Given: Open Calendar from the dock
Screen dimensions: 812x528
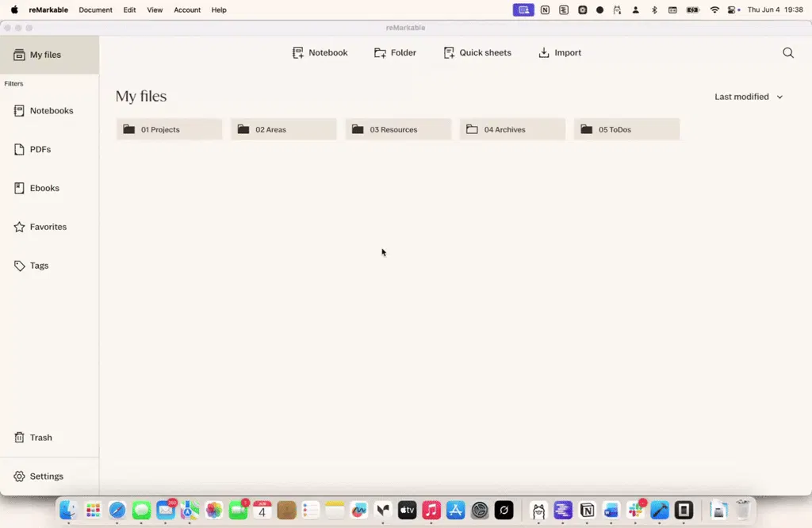Looking at the screenshot, I should click(x=262, y=511).
